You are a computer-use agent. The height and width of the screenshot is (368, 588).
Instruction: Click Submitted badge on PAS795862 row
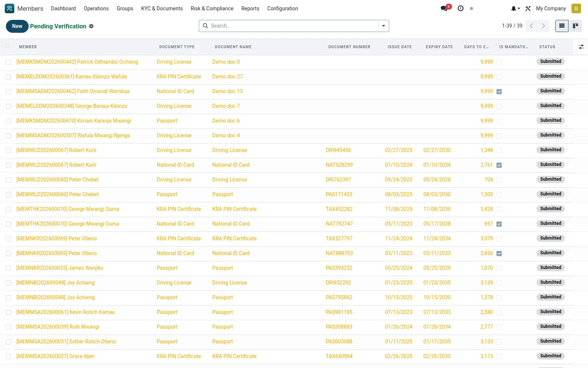(551, 297)
